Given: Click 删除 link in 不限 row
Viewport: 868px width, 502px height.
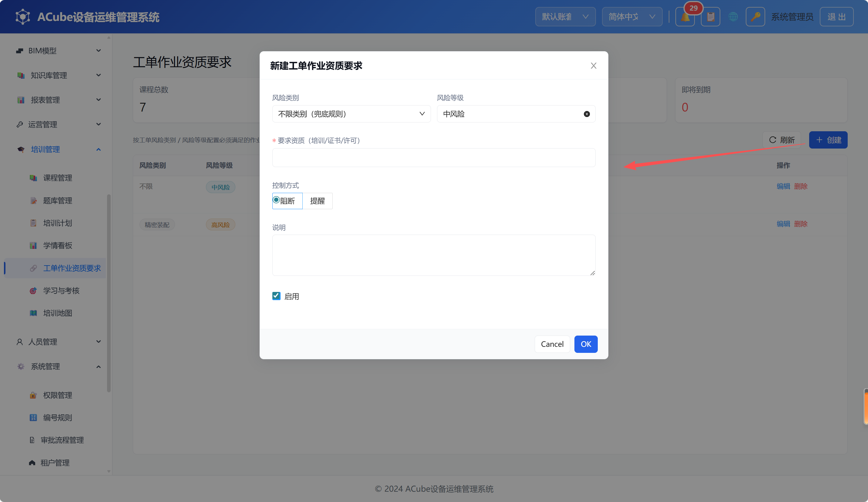Looking at the screenshot, I should [x=800, y=186].
